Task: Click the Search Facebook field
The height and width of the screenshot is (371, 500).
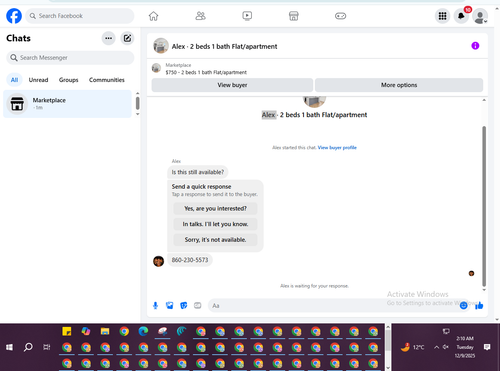Action: pos(80,16)
